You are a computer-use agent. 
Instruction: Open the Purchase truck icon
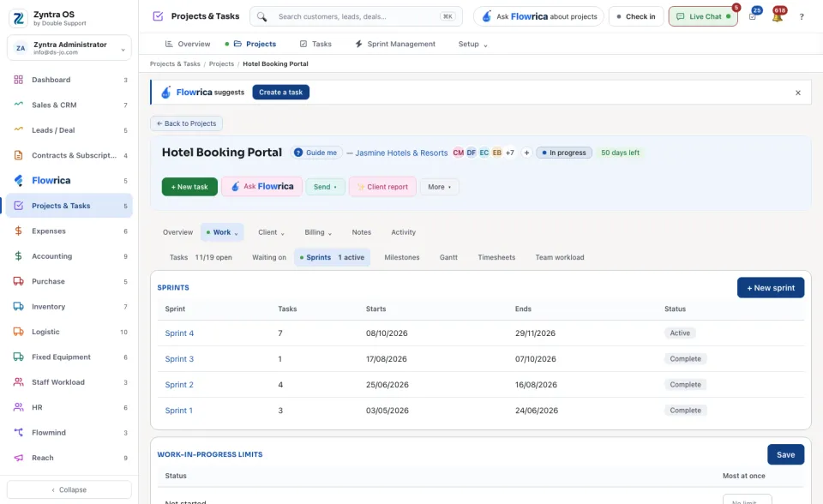(18, 281)
